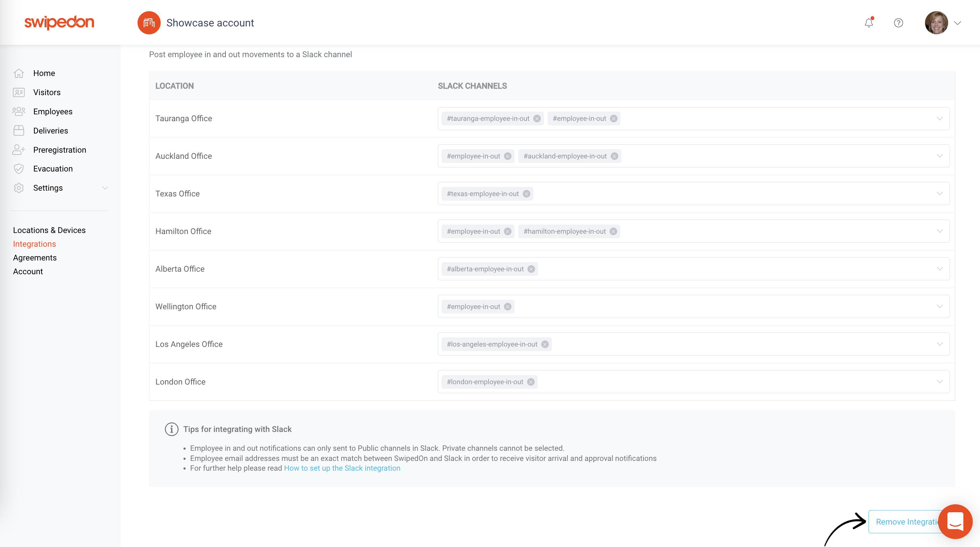Image resolution: width=980 pixels, height=547 pixels.
Task: Click the user profile avatar
Action: (936, 23)
